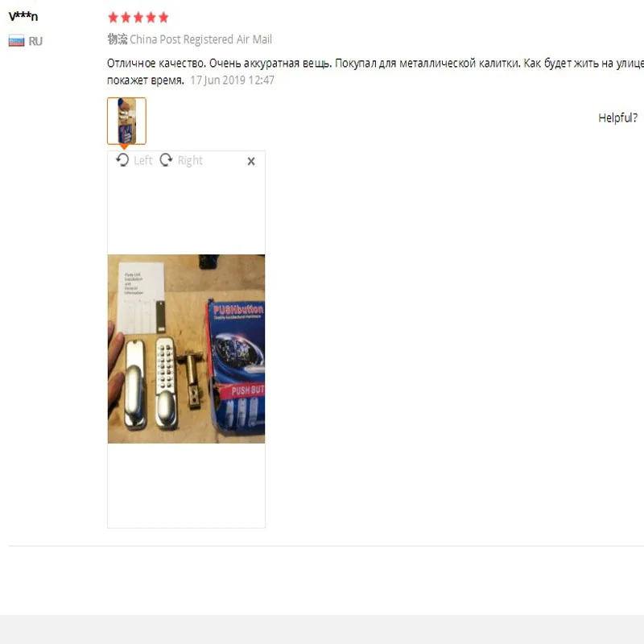Click the Russian review text paragraph
The width and height of the screenshot is (644, 644).
click(375, 72)
